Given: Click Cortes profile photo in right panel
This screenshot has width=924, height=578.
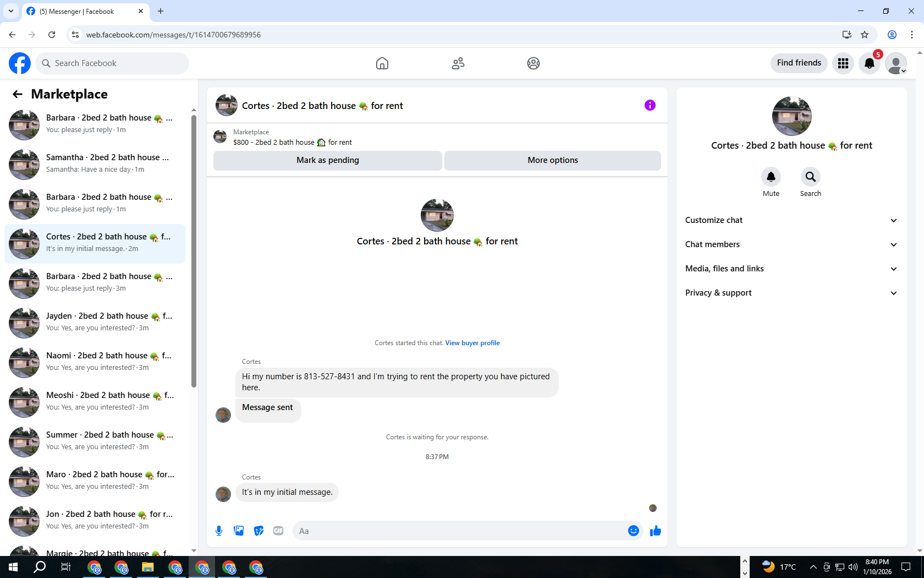Looking at the screenshot, I should [792, 116].
